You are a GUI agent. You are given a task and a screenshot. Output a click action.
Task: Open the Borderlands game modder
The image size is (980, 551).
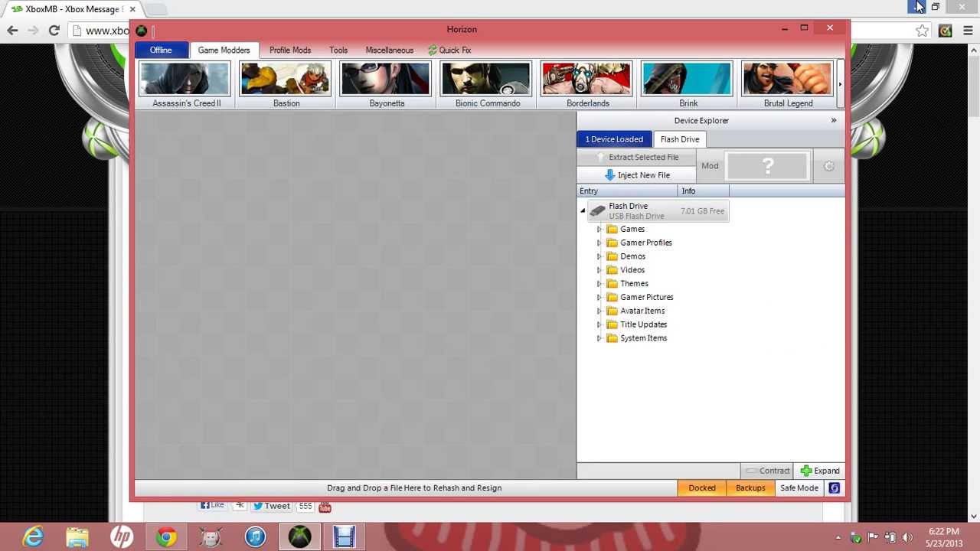tap(586, 85)
